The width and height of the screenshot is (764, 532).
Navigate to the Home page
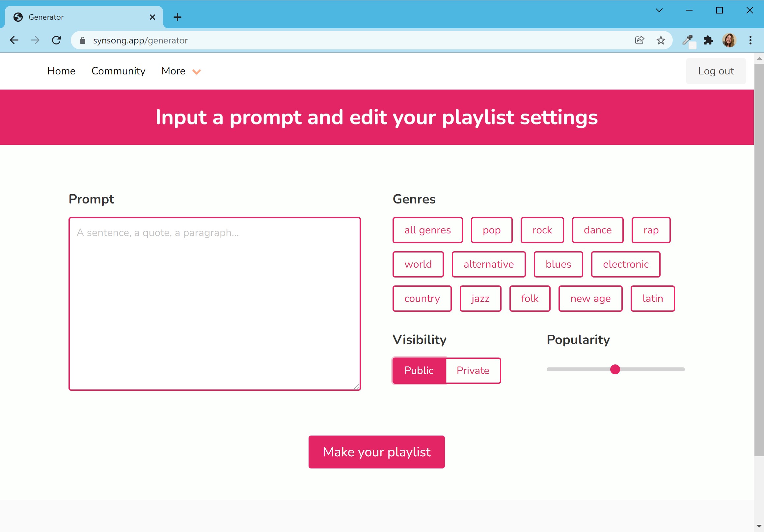[61, 71]
